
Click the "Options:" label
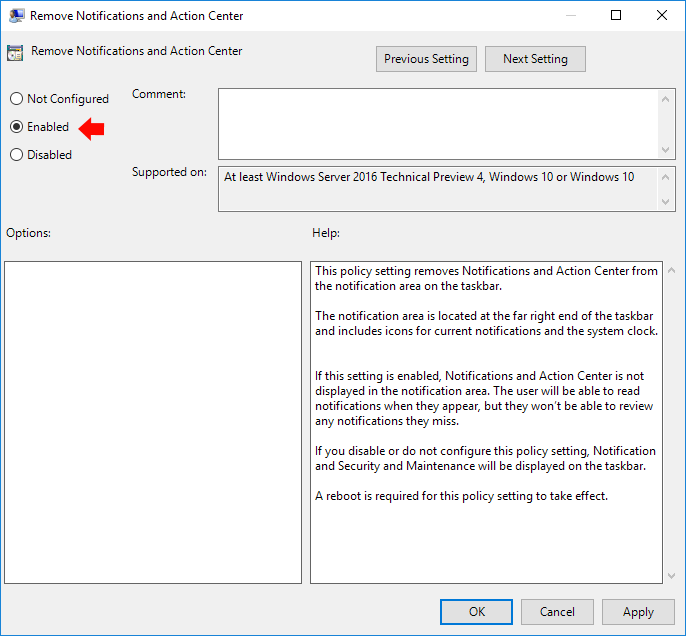point(28,233)
